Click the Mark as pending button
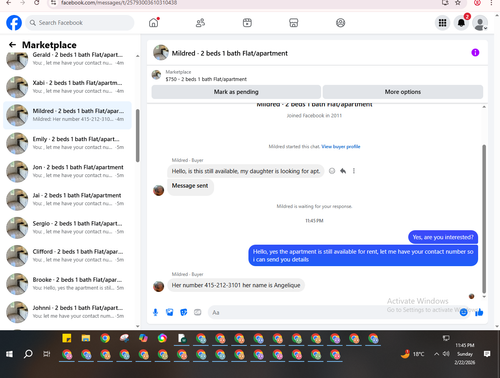The width and height of the screenshot is (500, 378). (236, 92)
